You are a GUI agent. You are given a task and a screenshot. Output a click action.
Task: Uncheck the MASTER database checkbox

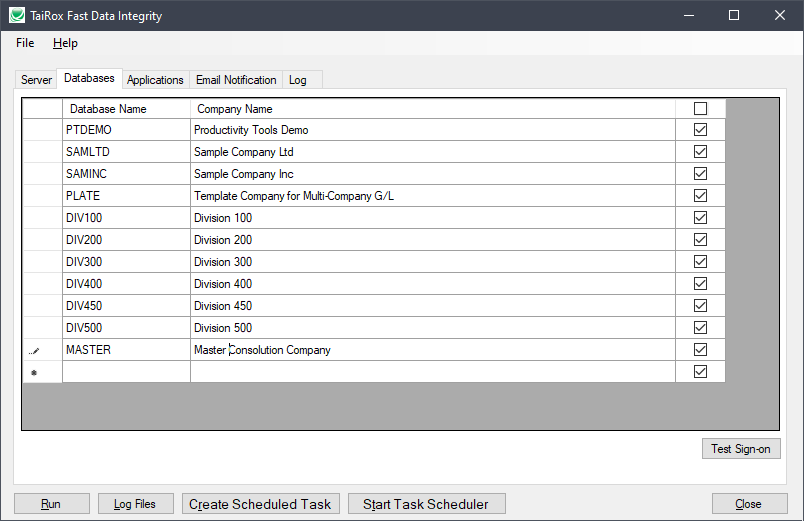(x=700, y=350)
